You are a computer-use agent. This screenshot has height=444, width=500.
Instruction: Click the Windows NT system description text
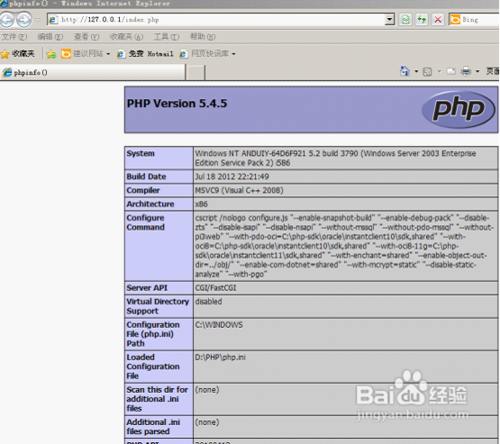[335, 158]
